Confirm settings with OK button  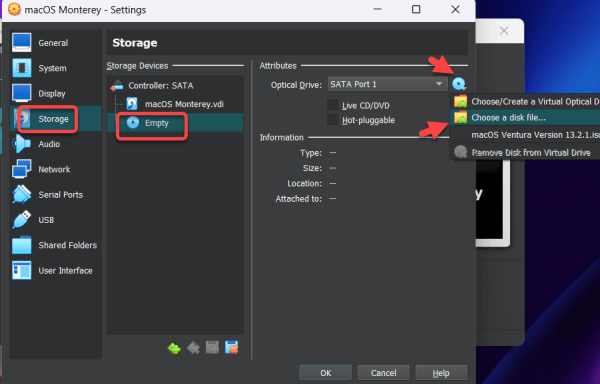[326, 373]
